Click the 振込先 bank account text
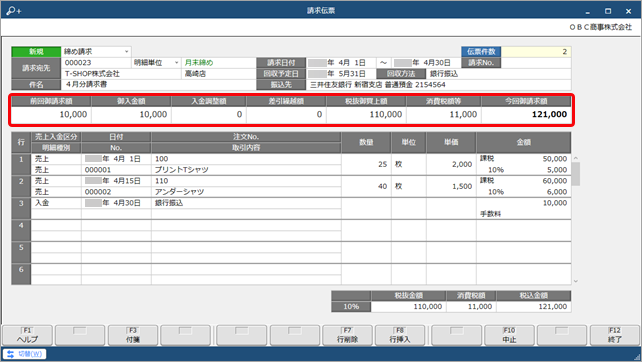 [x=378, y=85]
